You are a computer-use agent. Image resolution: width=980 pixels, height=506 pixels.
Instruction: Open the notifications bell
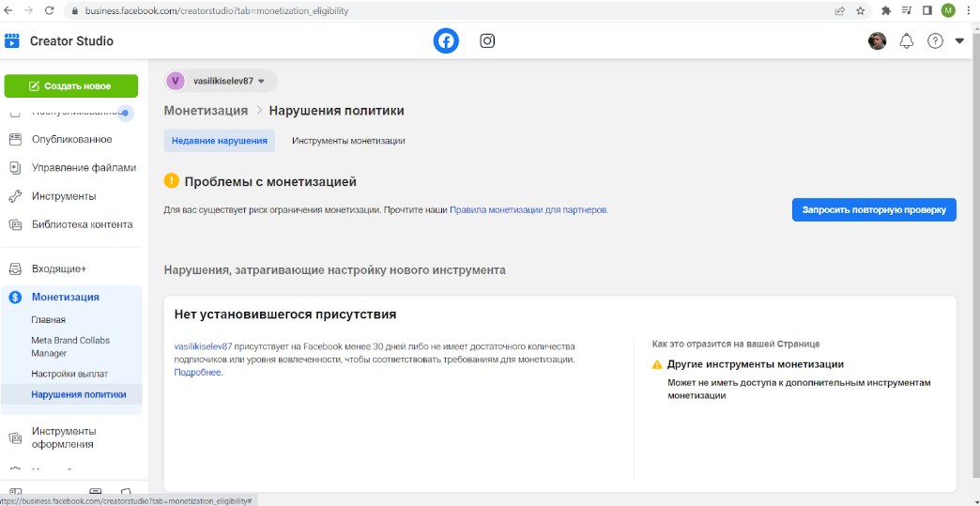coord(906,41)
